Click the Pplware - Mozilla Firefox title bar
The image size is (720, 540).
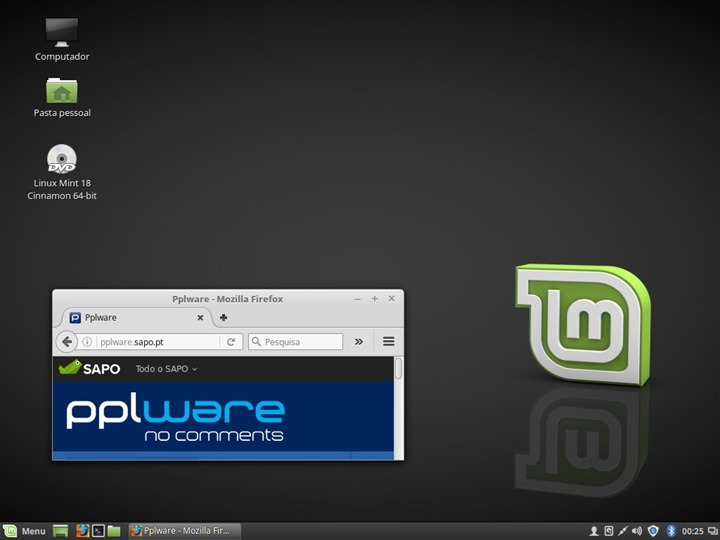click(x=228, y=299)
